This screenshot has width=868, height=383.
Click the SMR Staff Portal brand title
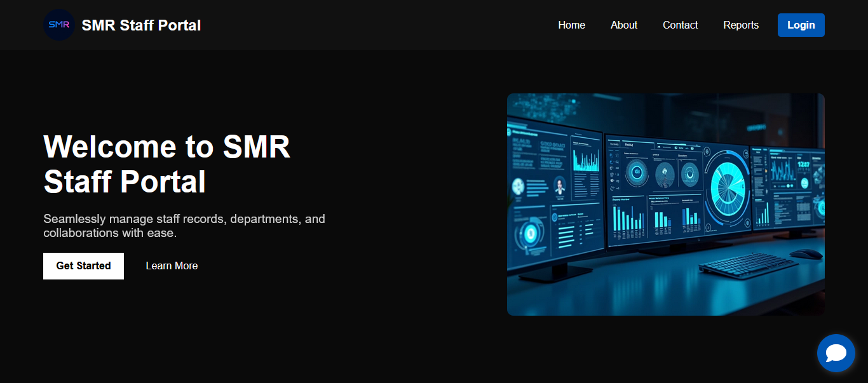click(141, 25)
